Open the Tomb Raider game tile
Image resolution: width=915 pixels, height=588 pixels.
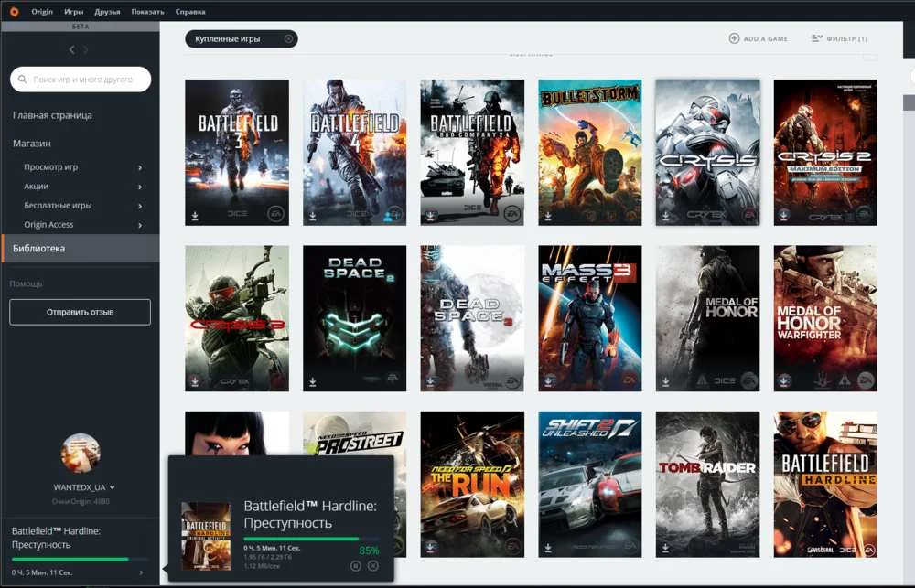708,484
